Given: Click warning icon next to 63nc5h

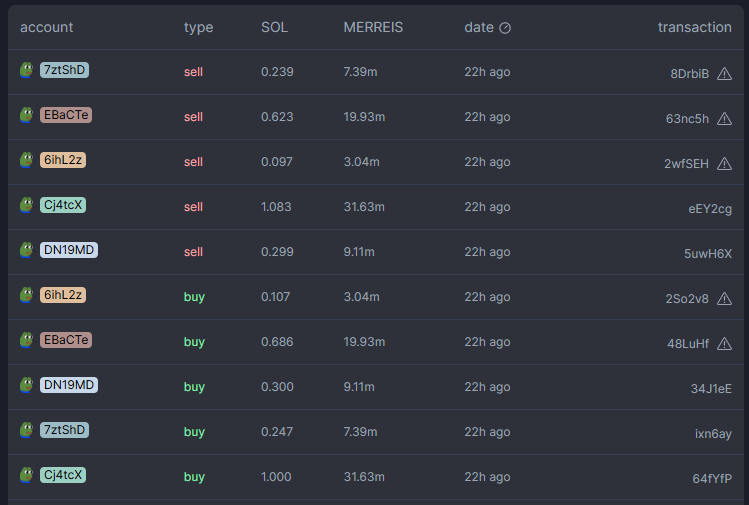Looking at the screenshot, I should pyautogui.click(x=724, y=118).
